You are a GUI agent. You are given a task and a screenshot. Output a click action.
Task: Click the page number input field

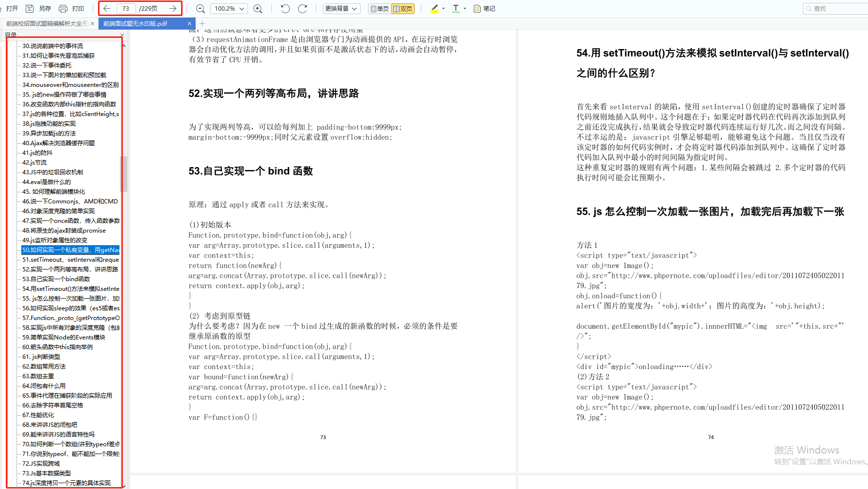[125, 8]
